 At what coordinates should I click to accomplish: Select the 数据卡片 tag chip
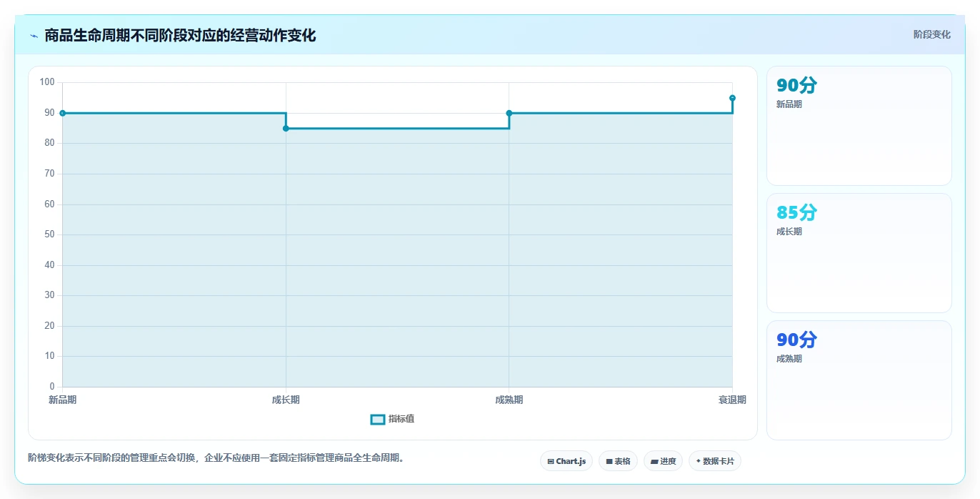click(714, 461)
